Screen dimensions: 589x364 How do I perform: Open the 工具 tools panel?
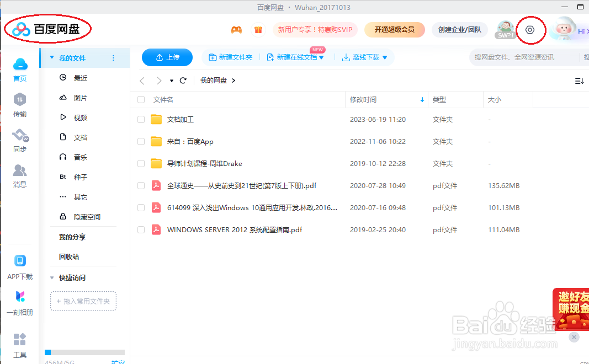[20, 346]
